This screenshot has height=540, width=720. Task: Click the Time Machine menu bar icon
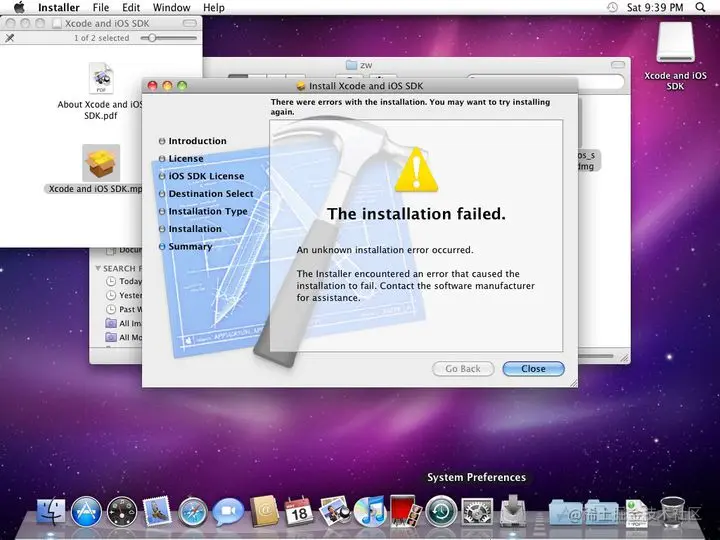click(x=612, y=7)
